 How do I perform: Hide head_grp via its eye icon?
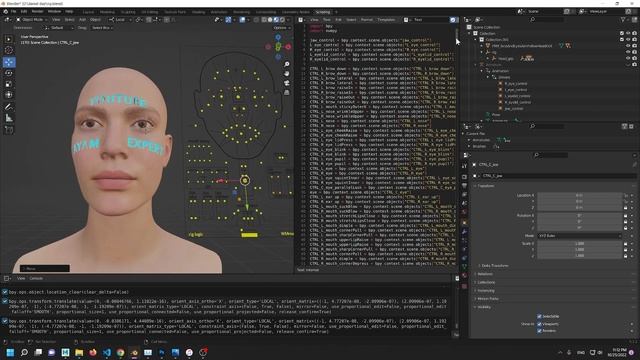pyautogui.click(x=628, y=58)
